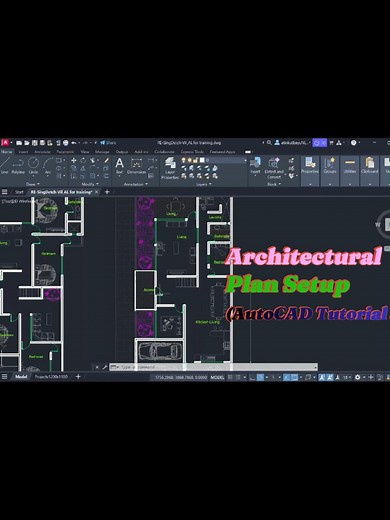Screen dimensions: 390x520
Task: Click the Insert block icon
Action: coord(255,166)
